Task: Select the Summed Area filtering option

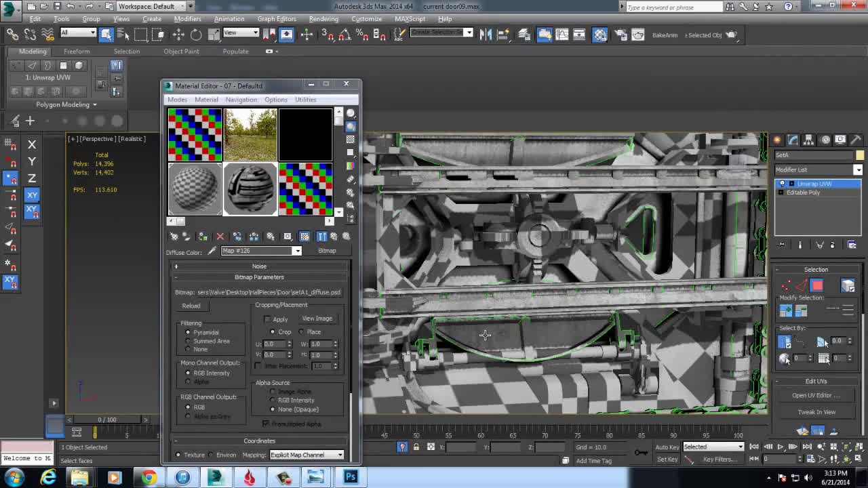Action: (189, 341)
